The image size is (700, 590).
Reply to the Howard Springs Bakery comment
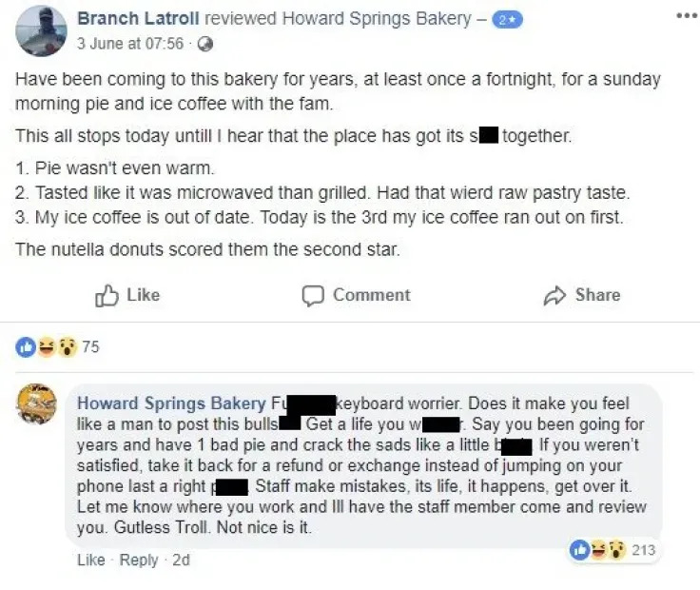[139, 560]
